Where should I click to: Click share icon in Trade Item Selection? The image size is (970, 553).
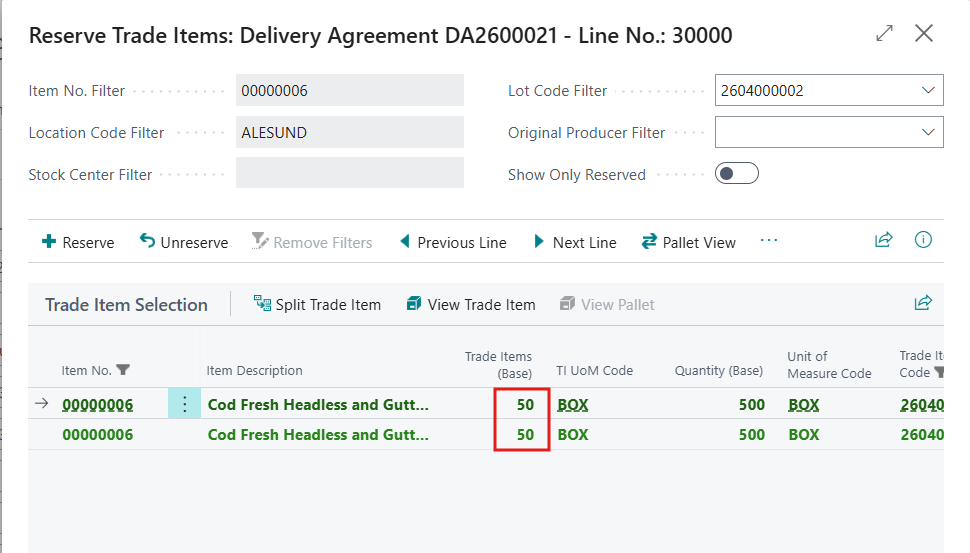[x=923, y=302]
